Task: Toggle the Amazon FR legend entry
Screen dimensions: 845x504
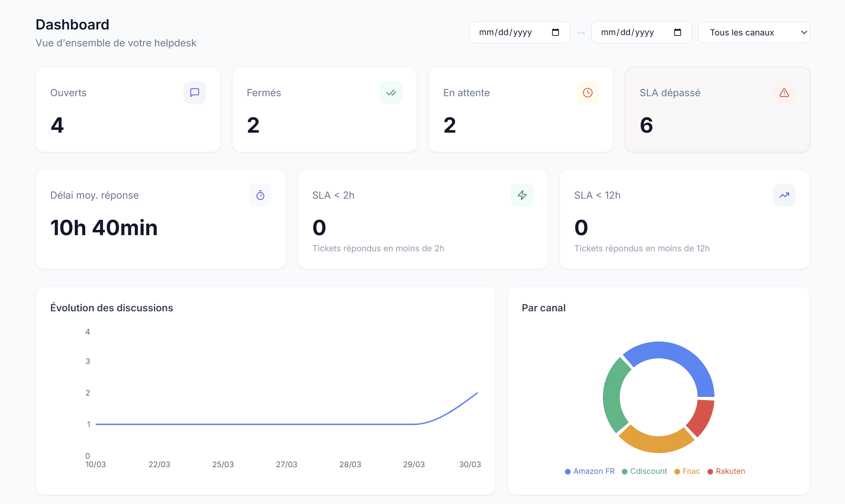Action: tap(589, 471)
